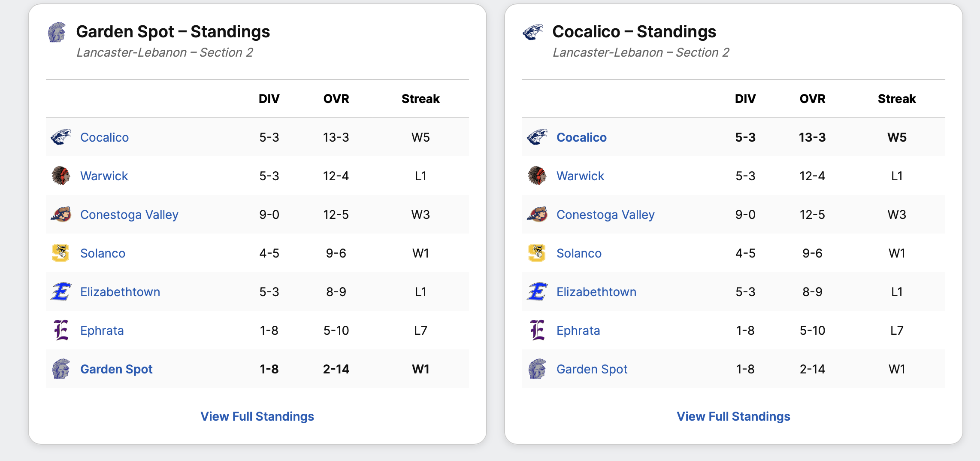980x461 pixels.
Task: Click eagle icon beside Cocalico Standings title
Action: click(x=533, y=32)
